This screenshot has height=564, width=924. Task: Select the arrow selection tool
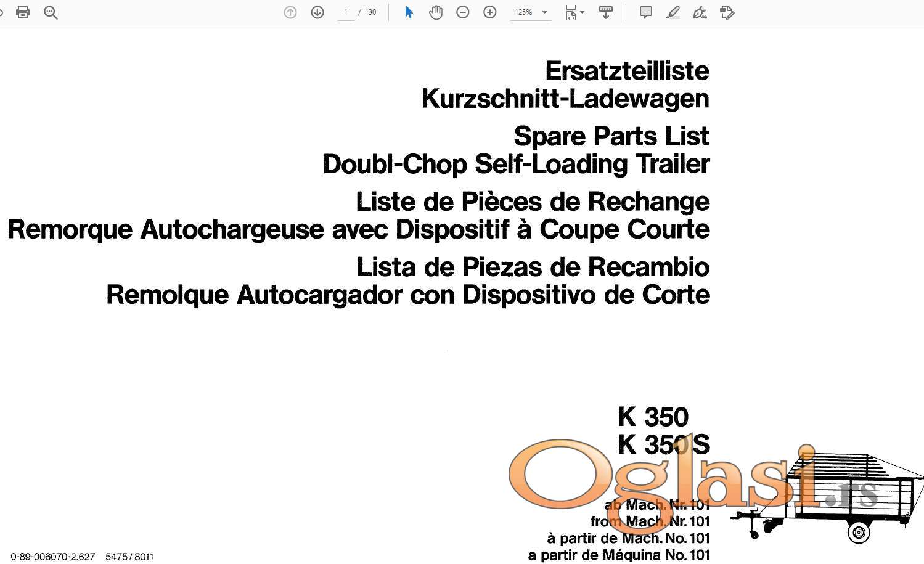408,12
